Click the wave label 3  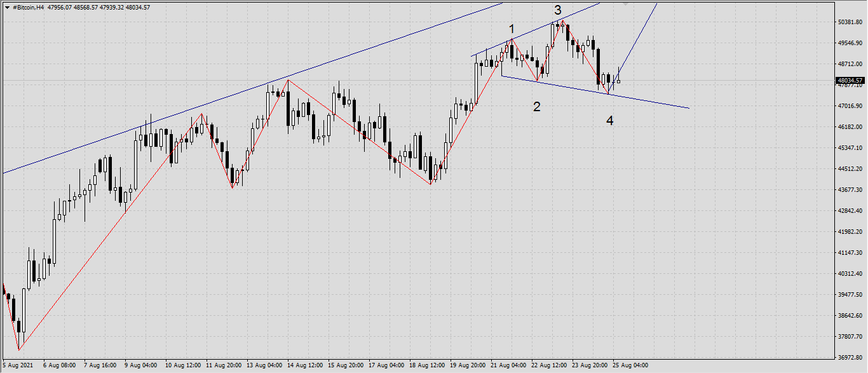click(x=557, y=10)
